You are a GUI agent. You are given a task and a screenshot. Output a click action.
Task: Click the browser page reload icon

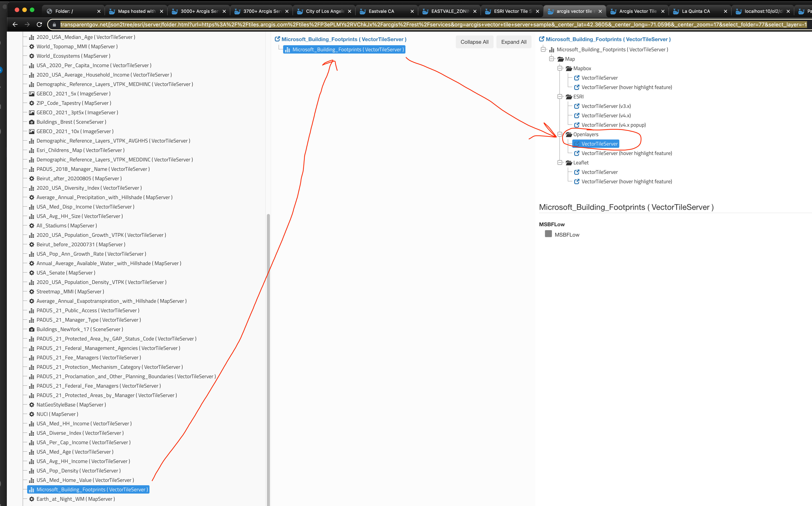click(39, 24)
